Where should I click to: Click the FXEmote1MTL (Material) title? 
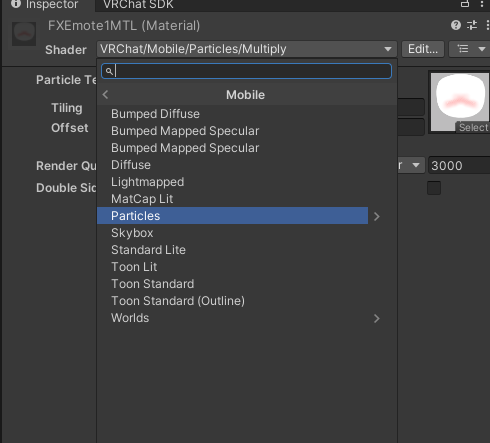pos(124,26)
